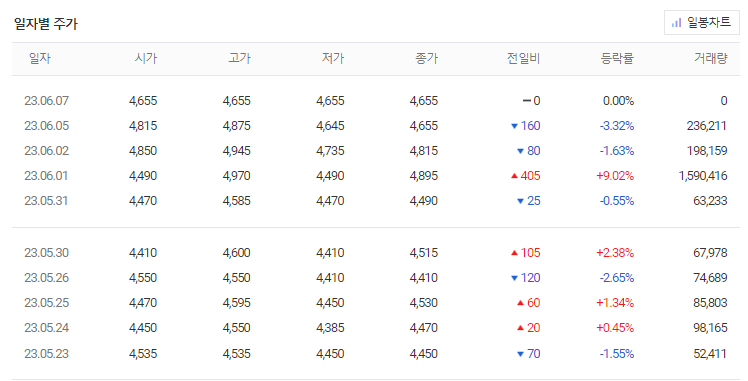Image resolution: width=748 pixels, height=381 pixels.
Task: Click the 종가 column header
Action: pyautogui.click(x=426, y=59)
